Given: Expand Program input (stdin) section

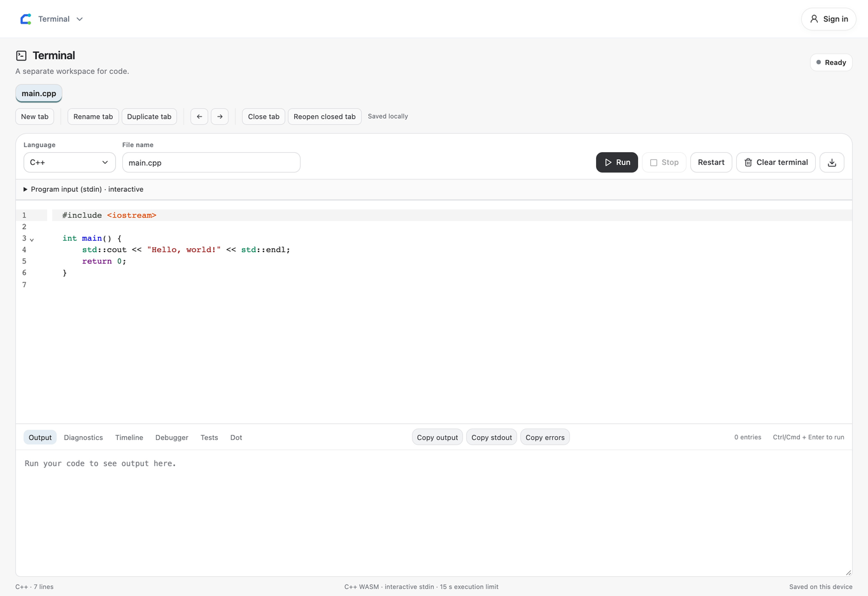Looking at the screenshot, I should coord(83,189).
